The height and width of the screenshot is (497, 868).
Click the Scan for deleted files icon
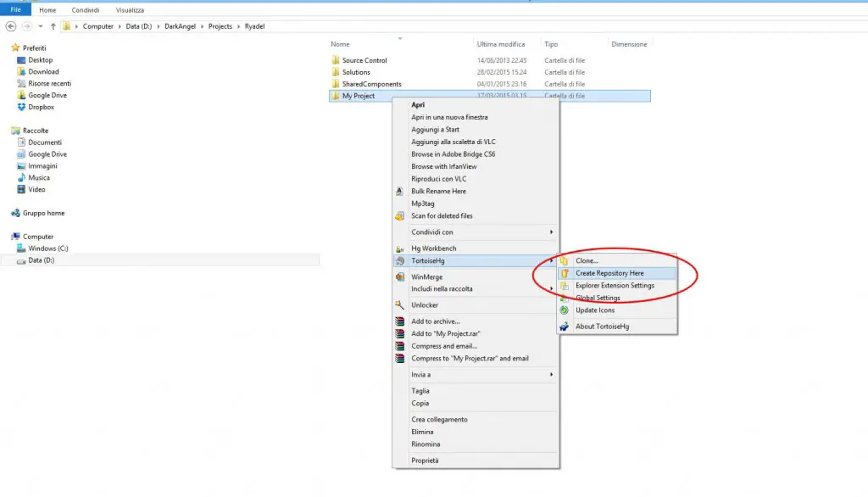(400, 216)
